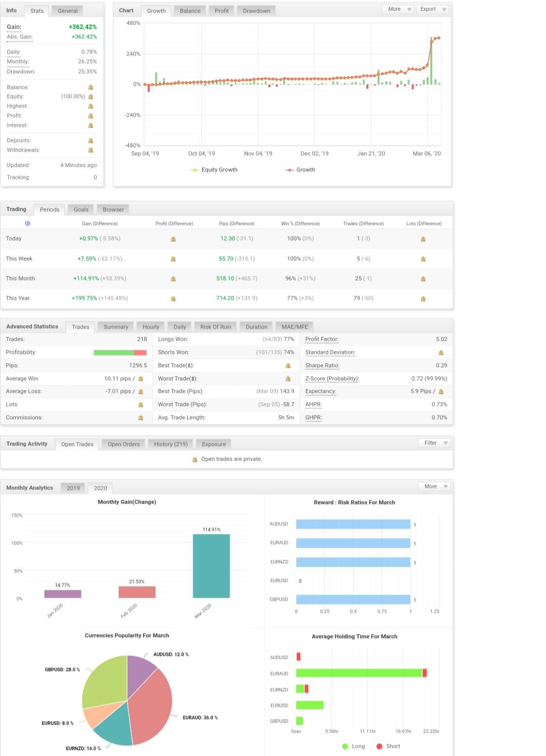Toggle the Short series in the holding time legend

[x=388, y=746]
